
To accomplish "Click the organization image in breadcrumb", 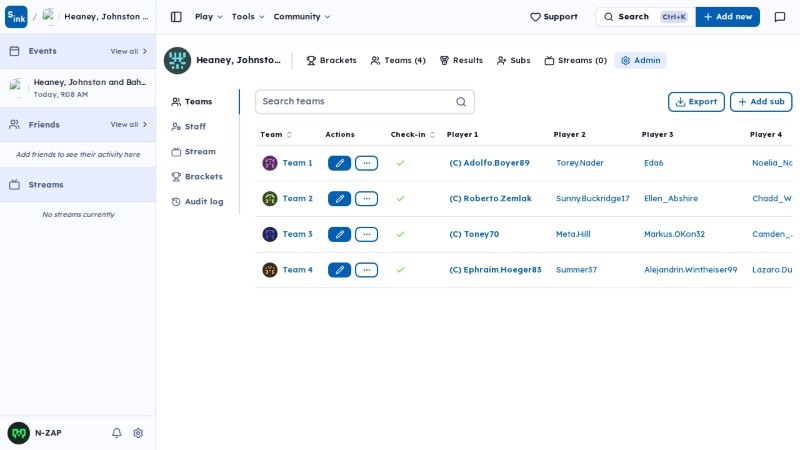I will [49, 17].
